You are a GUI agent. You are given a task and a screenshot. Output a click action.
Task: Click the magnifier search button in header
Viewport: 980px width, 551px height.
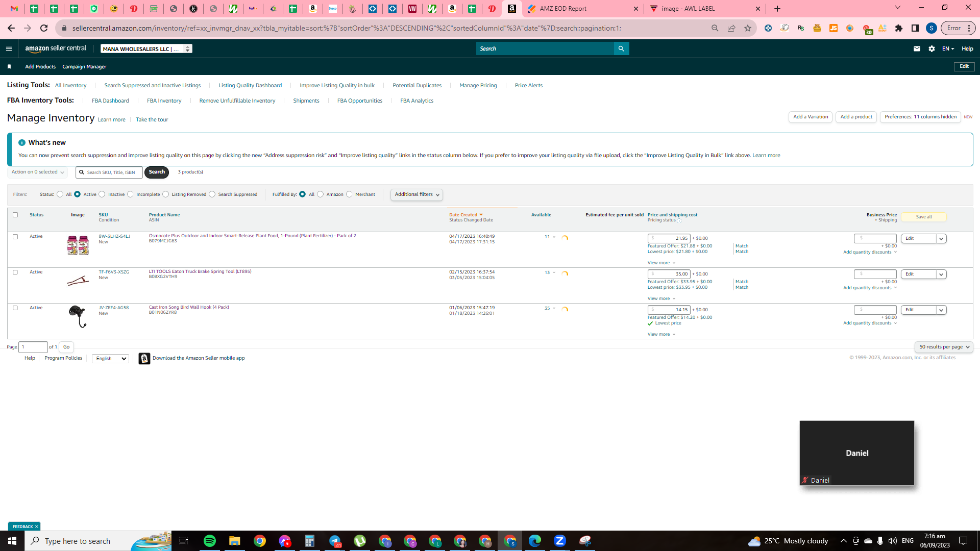pyautogui.click(x=621, y=48)
